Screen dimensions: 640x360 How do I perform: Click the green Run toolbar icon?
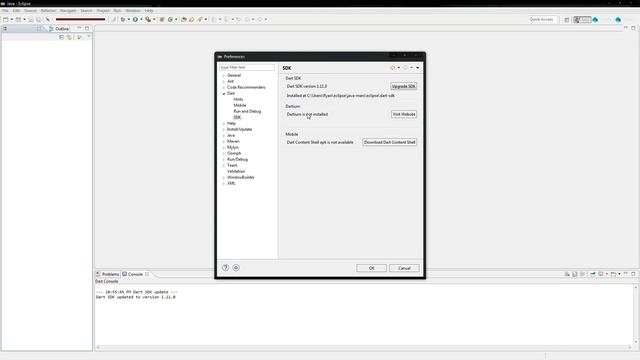point(135,20)
